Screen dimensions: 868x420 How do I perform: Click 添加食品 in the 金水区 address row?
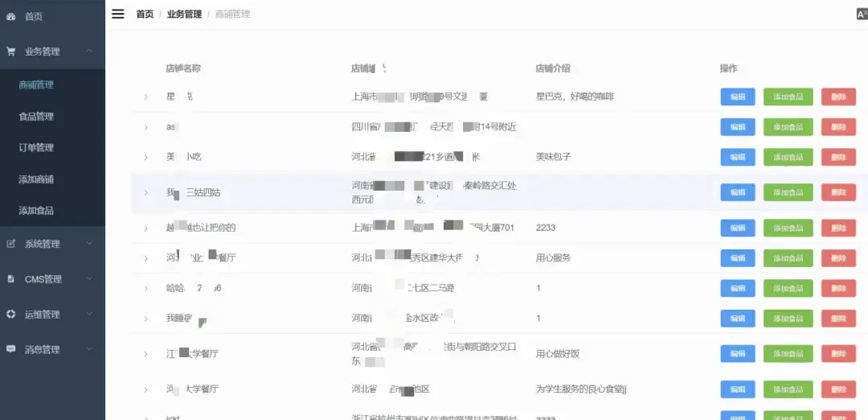pos(788,318)
